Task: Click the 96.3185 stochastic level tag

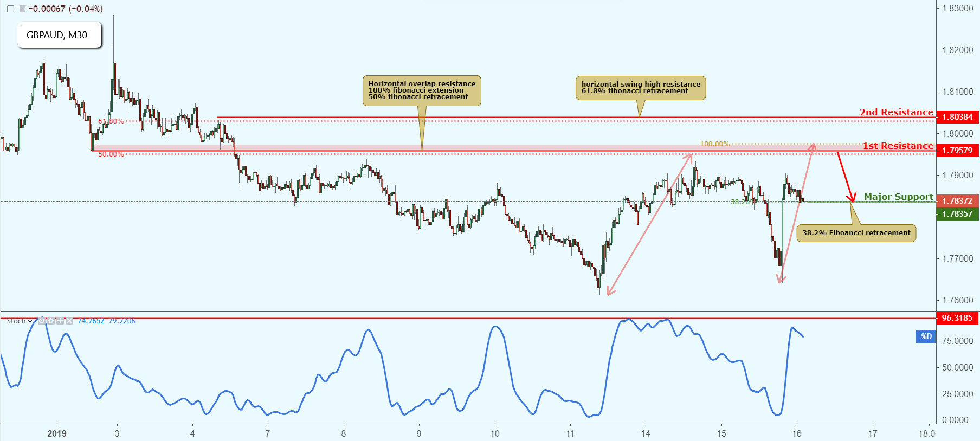Action: coord(958,318)
